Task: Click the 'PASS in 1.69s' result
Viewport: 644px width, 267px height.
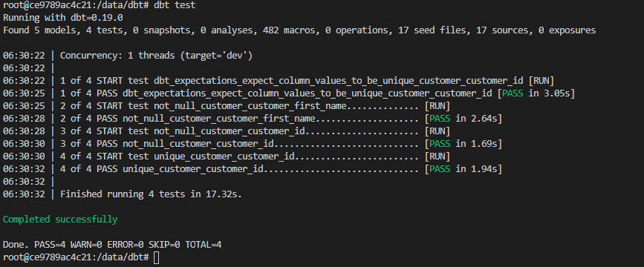Action: point(464,144)
